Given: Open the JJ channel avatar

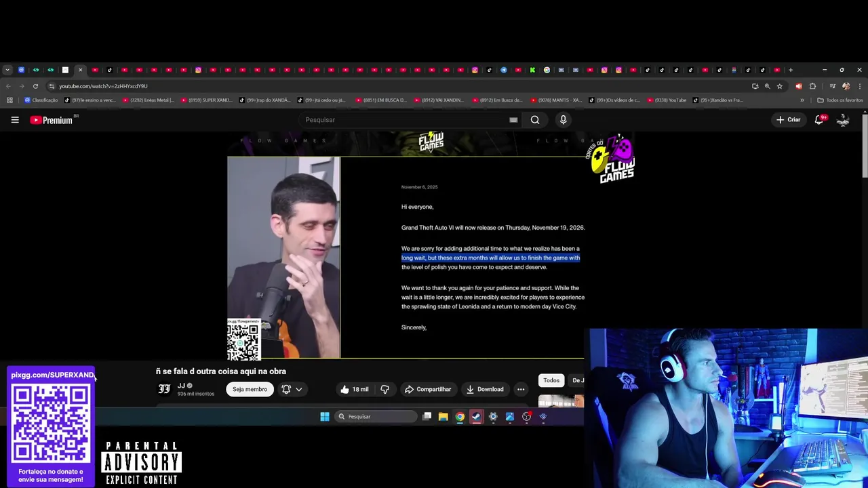Looking at the screenshot, I should (x=164, y=389).
